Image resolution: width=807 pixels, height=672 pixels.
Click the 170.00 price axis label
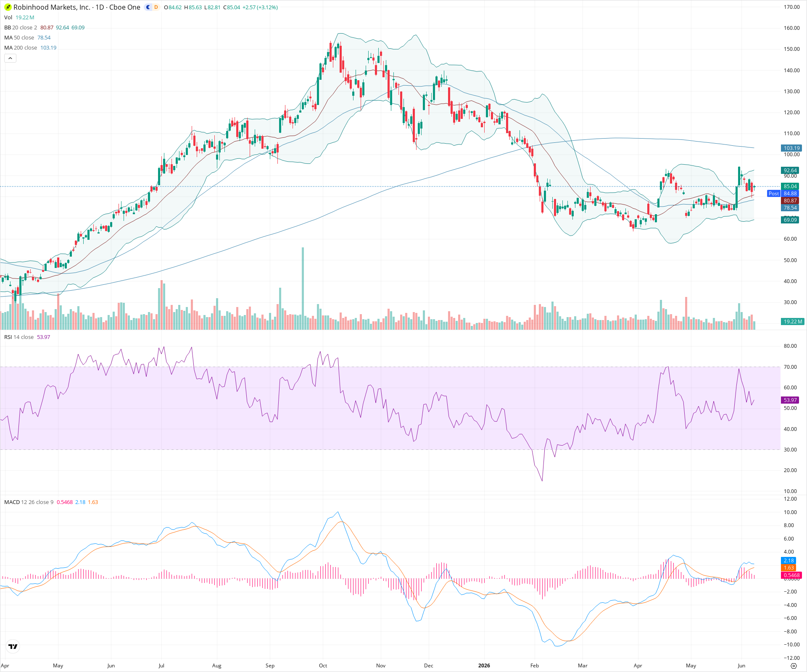tap(791, 7)
